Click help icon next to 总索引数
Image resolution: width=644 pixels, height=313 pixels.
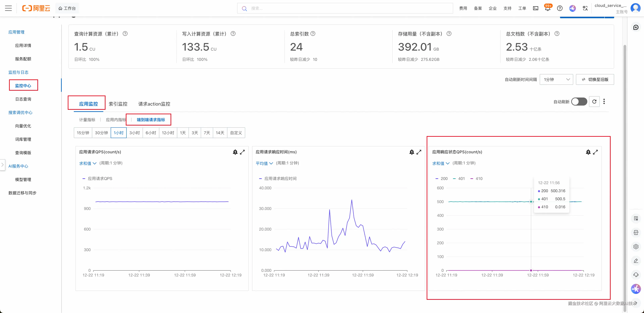tap(313, 34)
